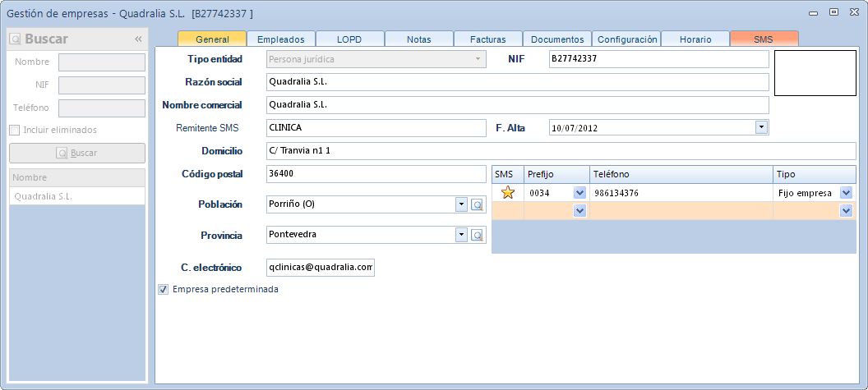Click the star SMS icon in phone row

point(508,193)
